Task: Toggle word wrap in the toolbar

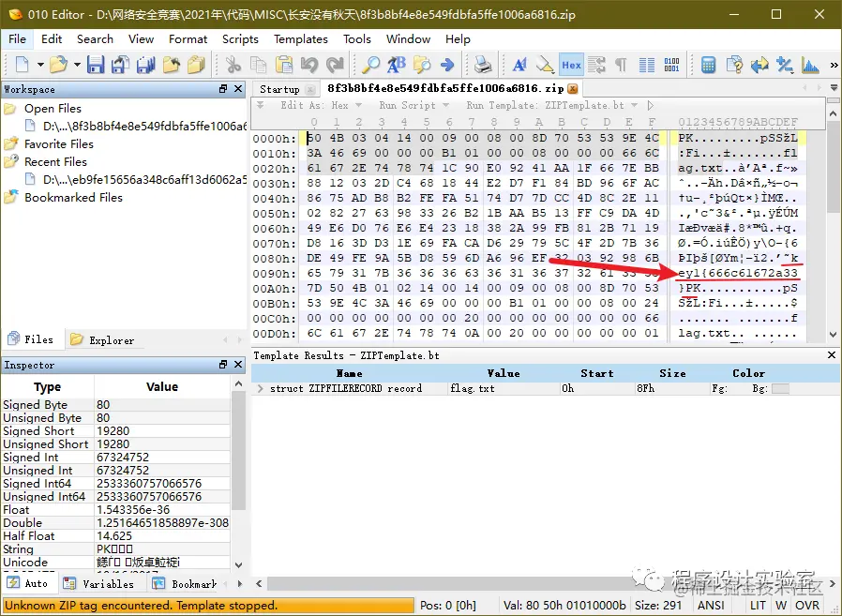Action: [x=596, y=65]
